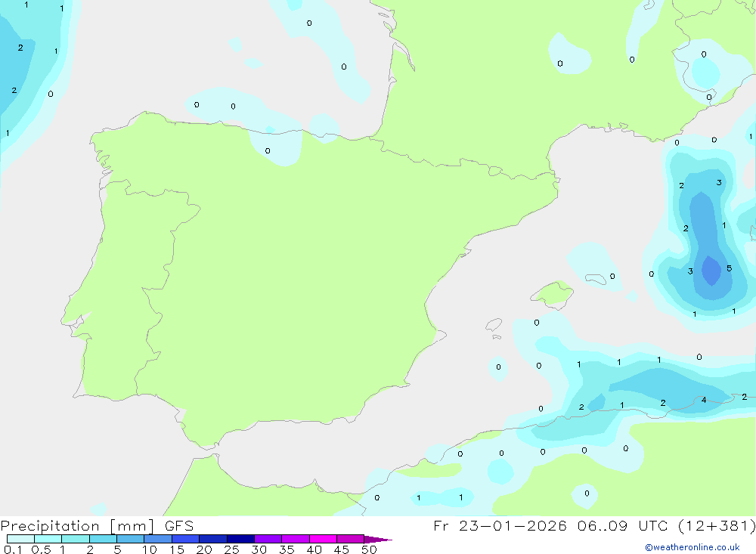756x554 pixels.
Task: Click the '45' legend scale label
Action: (x=342, y=549)
